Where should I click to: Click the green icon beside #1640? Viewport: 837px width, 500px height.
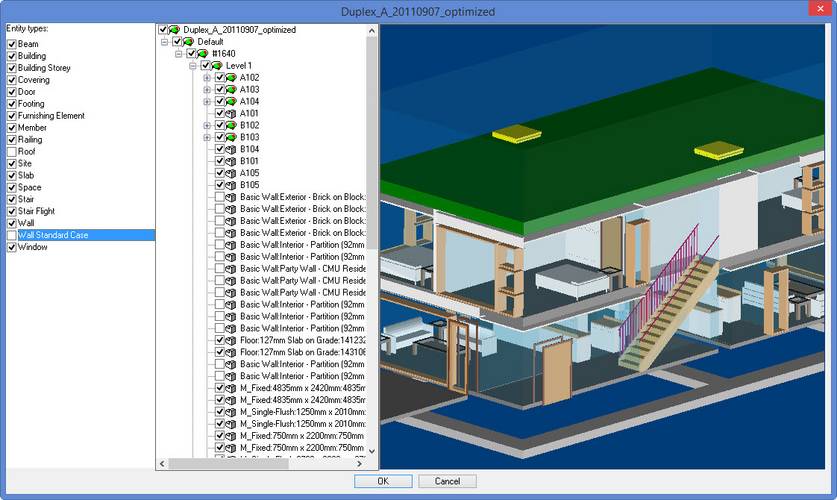203,54
